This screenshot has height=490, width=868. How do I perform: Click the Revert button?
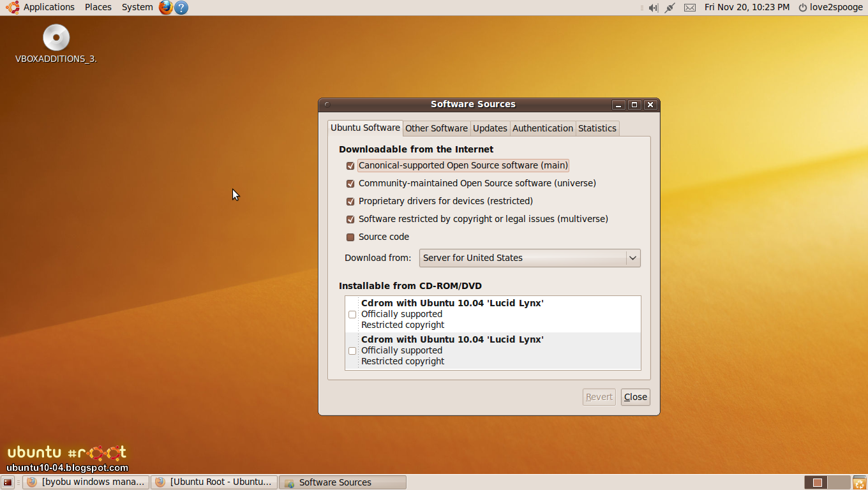[599, 397]
